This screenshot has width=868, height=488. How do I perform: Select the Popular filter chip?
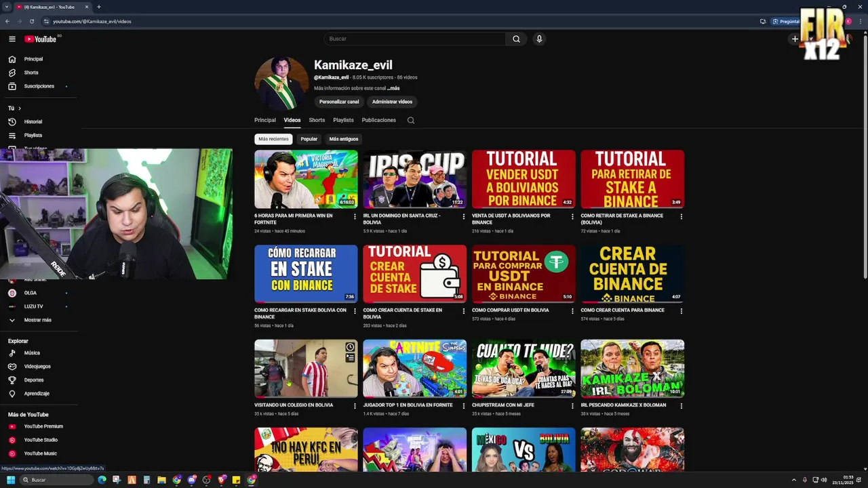pos(309,139)
